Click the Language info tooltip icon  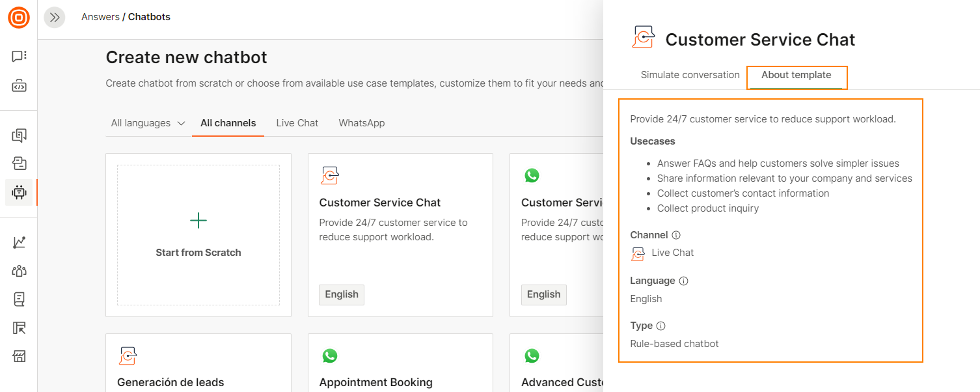[683, 281]
